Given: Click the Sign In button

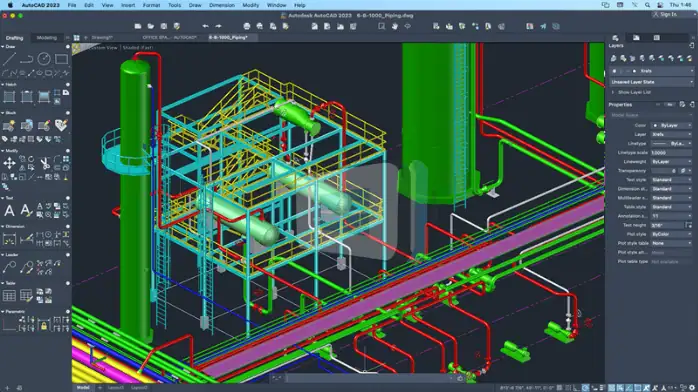Looking at the screenshot, I should coord(665,15).
